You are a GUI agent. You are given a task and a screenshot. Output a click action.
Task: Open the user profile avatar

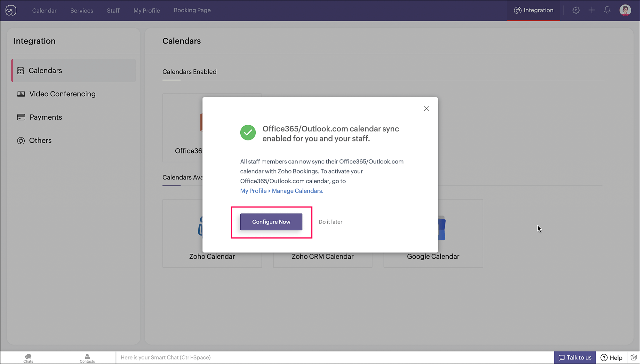[625, 10]
